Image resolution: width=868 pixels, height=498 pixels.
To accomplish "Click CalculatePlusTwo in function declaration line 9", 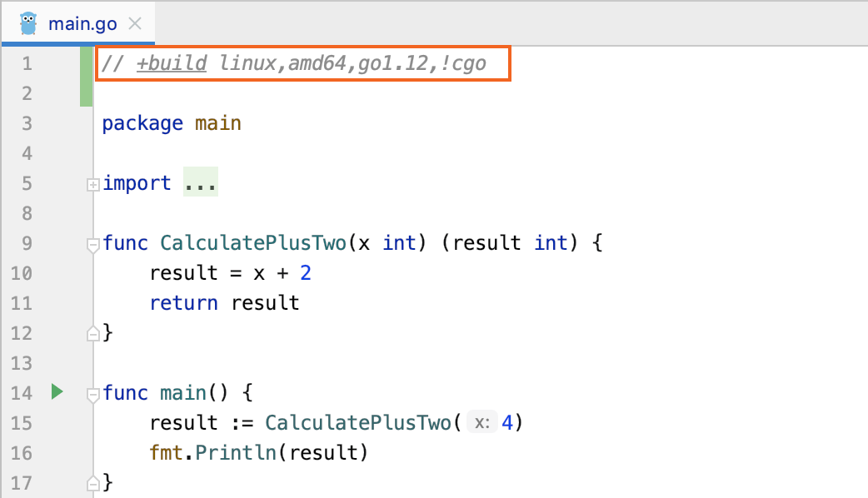I will pos(253,243).
